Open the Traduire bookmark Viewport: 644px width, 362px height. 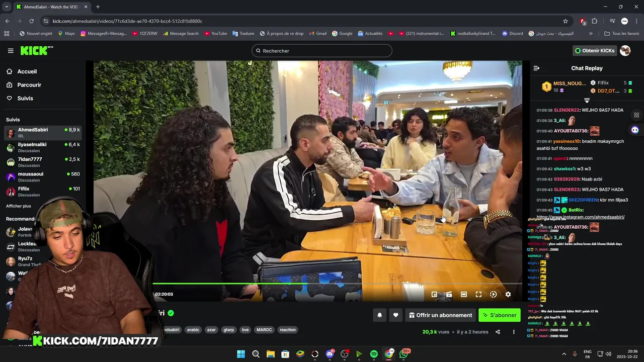tap(243, 34)
